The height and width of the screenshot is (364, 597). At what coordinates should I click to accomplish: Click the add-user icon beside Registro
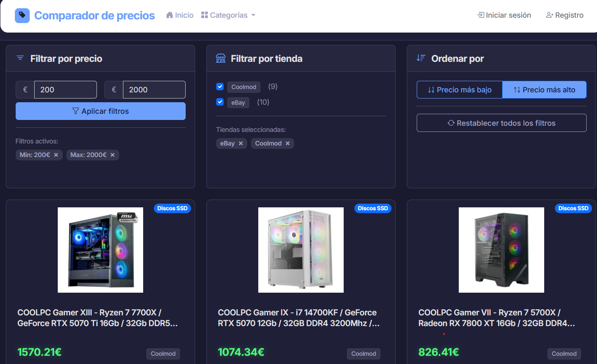point(549,15)
